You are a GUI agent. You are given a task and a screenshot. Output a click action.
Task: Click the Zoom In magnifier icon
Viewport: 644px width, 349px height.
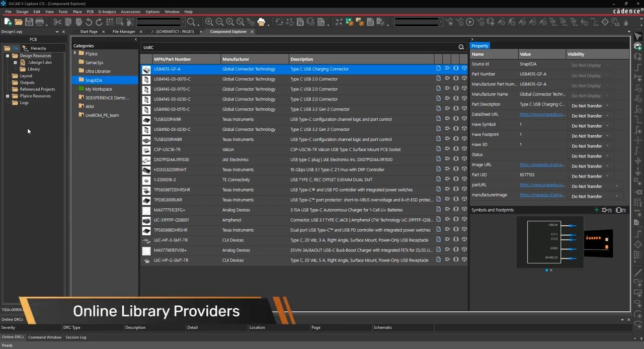209,22
